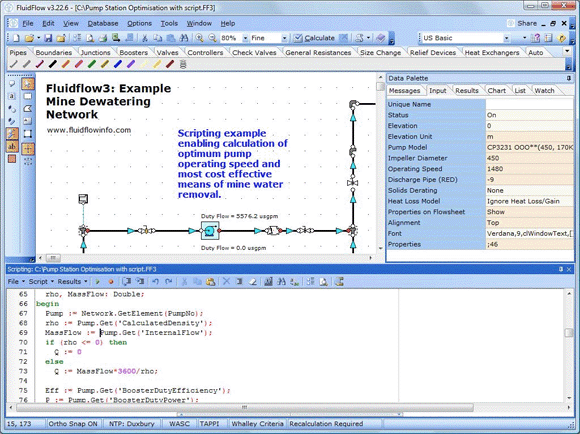This screenshot has height=434, width=580.
Task: Click the script toolbar binoculars find icon
Action: [281, 282]
